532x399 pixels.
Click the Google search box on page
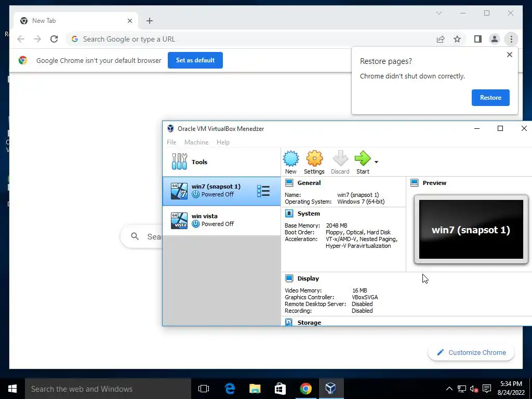(x=142, y=236)
